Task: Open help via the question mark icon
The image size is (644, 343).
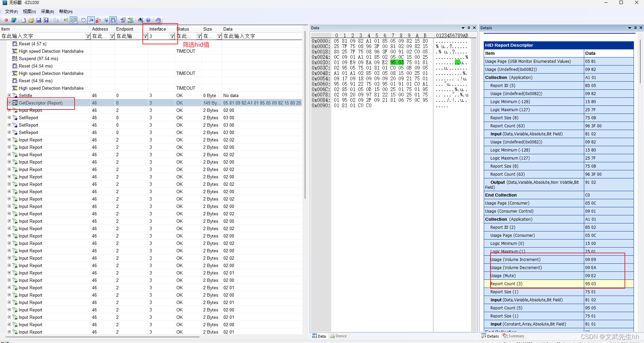Action: [x=148, y=20]
